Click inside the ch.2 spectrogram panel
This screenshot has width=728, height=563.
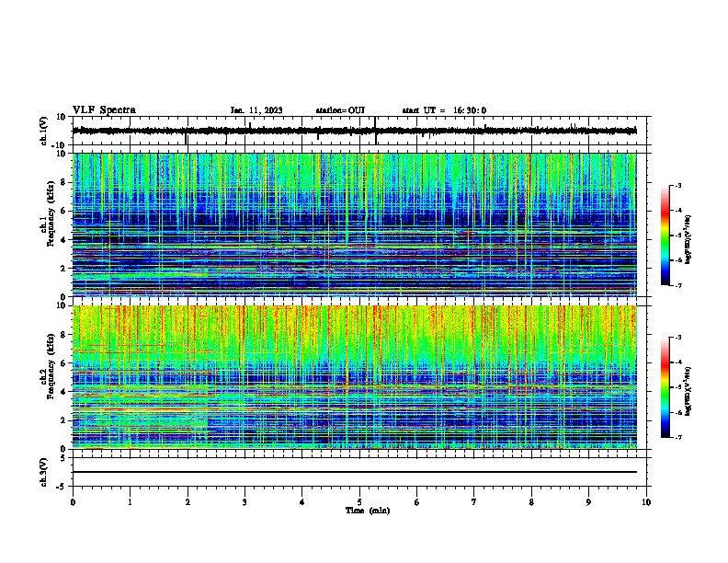point(355,377)
